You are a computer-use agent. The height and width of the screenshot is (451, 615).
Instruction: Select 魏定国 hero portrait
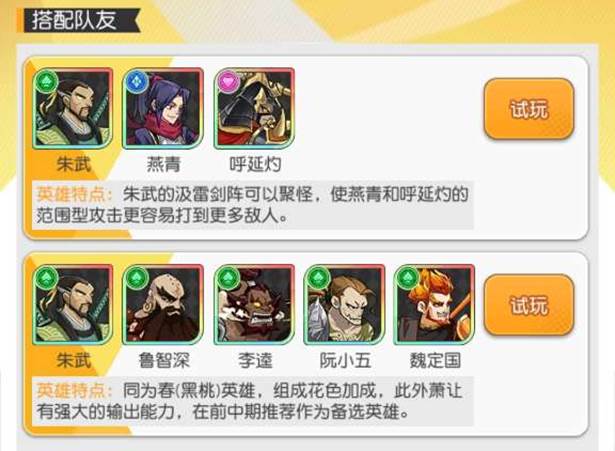[x=434, y=305]
